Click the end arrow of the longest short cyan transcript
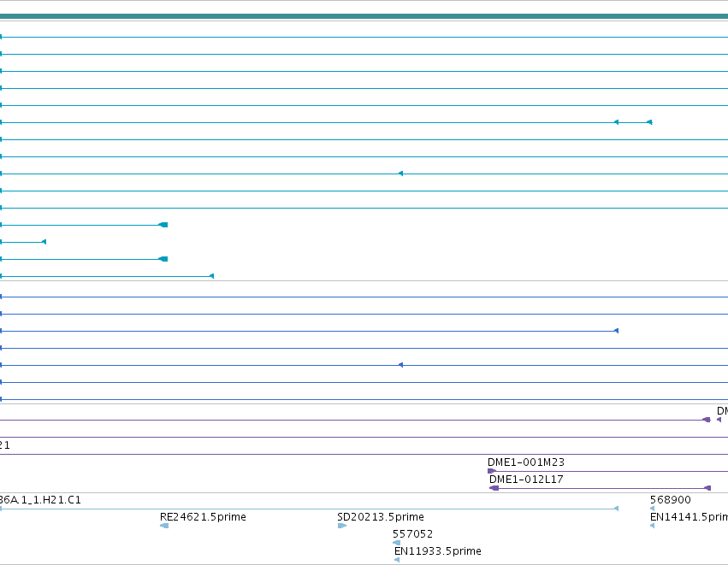 pos(211,276)
